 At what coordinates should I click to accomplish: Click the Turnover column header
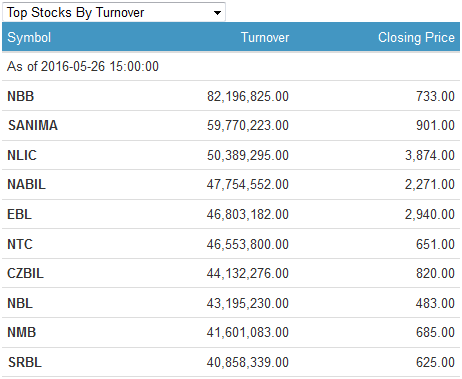(x=265, y=37)
